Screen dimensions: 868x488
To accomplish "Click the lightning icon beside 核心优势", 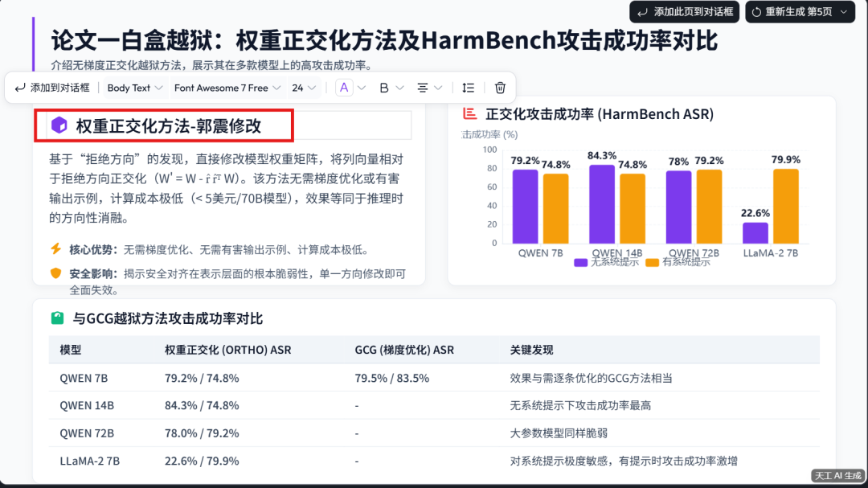I will 56,248.
